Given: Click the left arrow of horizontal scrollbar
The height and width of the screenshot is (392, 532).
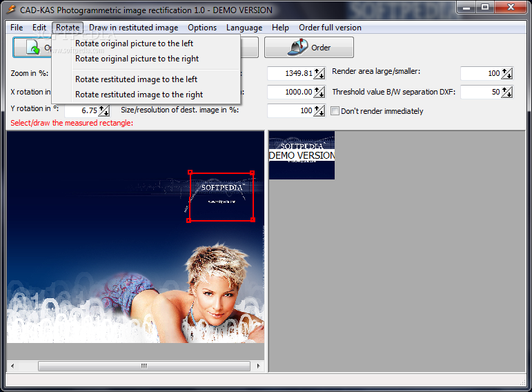Looking at the screenshot, I should coord(12,366).
